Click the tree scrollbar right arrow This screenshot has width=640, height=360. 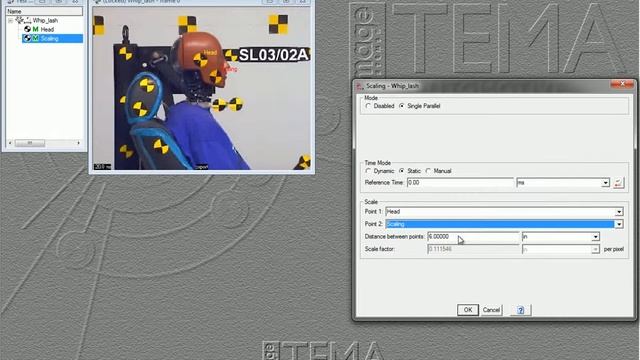click(x=78, y=143)
